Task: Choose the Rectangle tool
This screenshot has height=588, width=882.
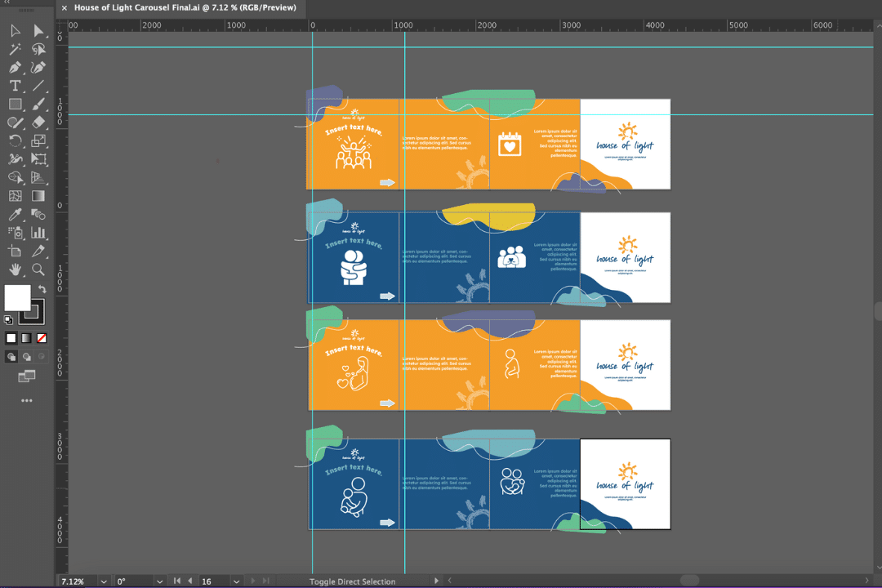Action: 15,104
